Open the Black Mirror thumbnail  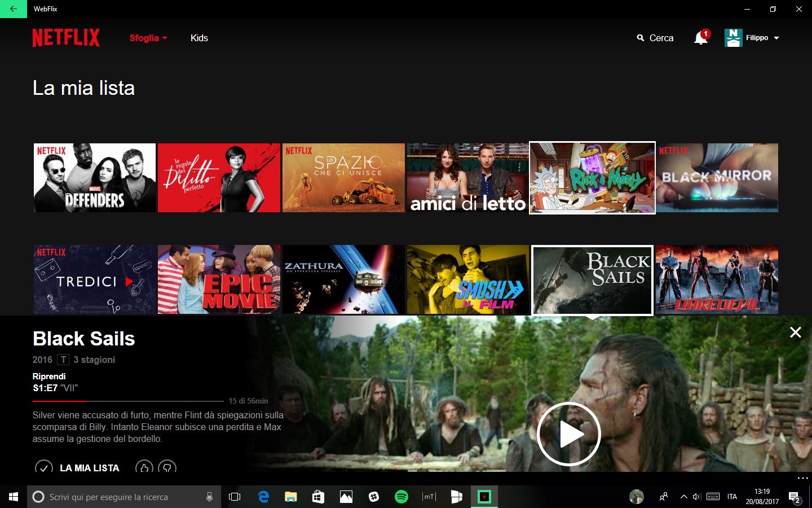(717, 178)
